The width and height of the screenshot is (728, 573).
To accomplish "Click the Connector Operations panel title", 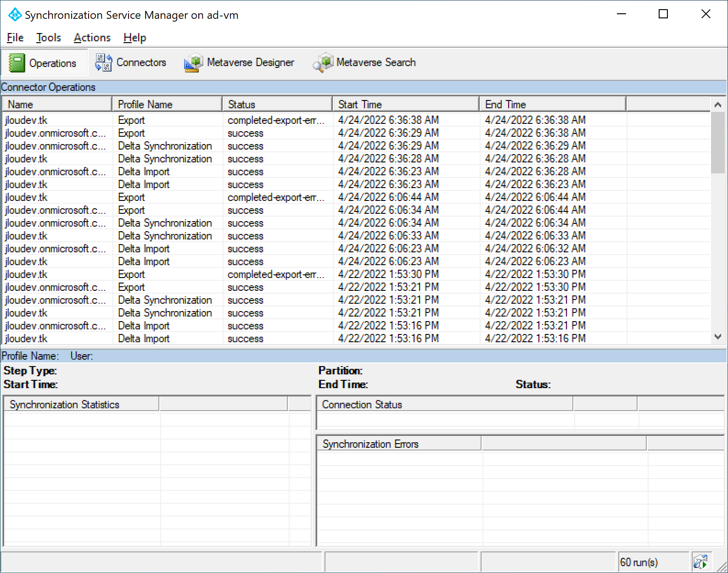I will (x=48, y=87).
